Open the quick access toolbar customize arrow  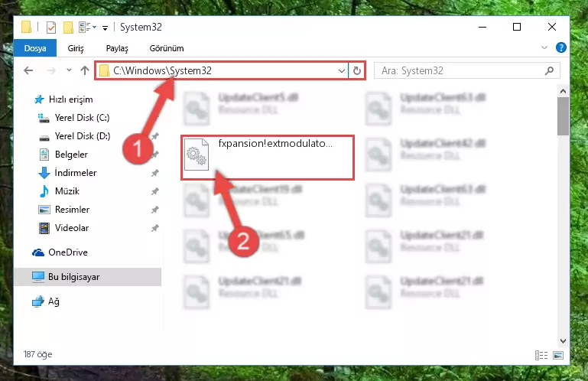(x=105, y=28)
